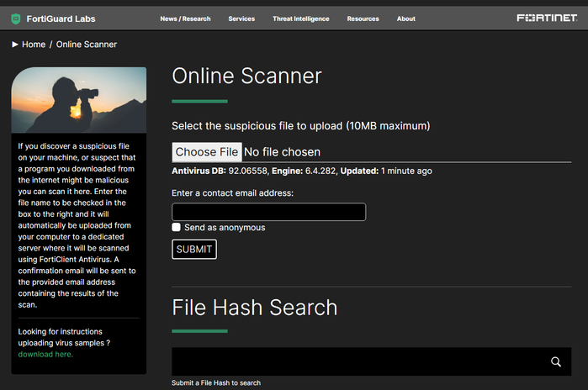
Task: Follow the download here link
Action: point(45,354)
